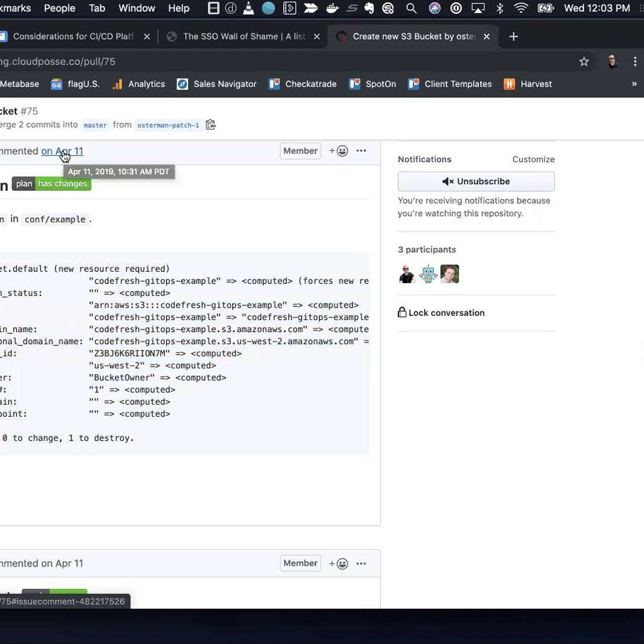644x644 pixels.
Task: Open the master branch link
Action: 95,125
